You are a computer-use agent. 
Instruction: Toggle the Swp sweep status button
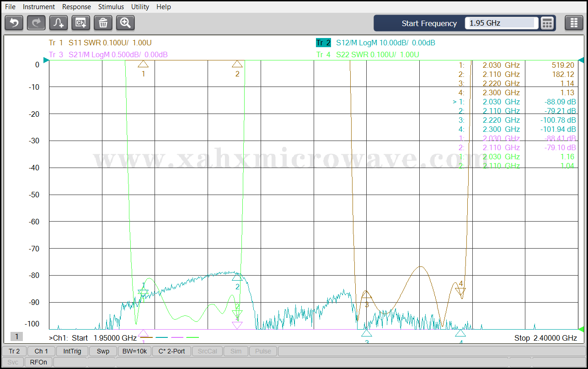click(x=103, y=351)
